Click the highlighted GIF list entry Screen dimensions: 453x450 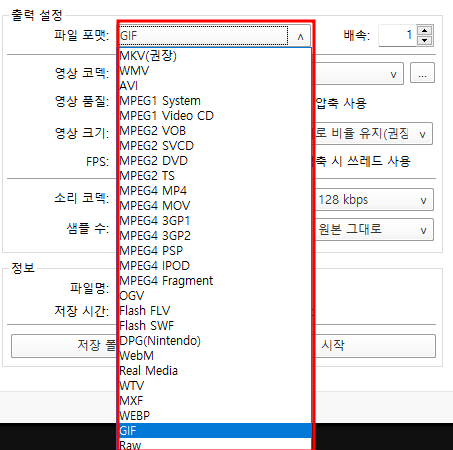click(x=215, y=431)
